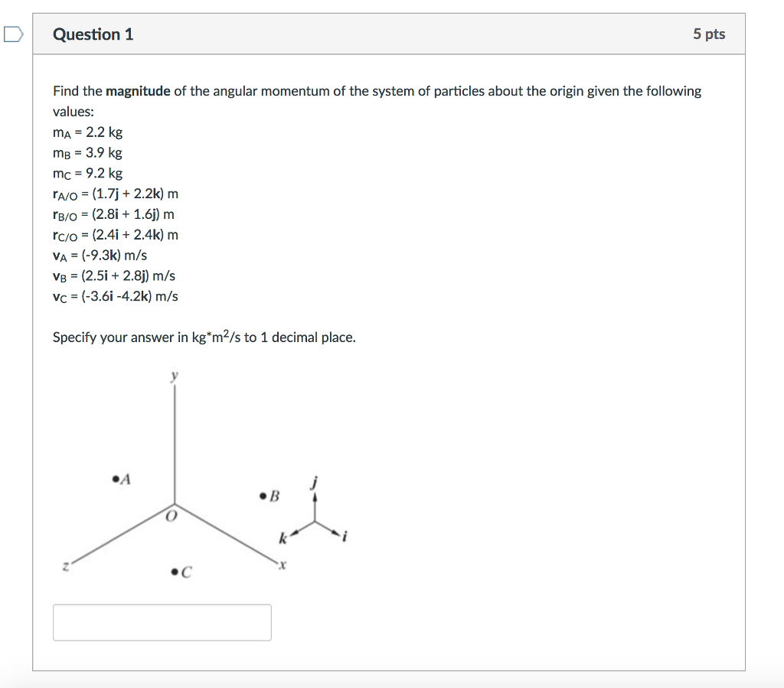Click the answer input field
This screenshot has width=784, height=688.
pyautogui.click(x=162, y=622)
